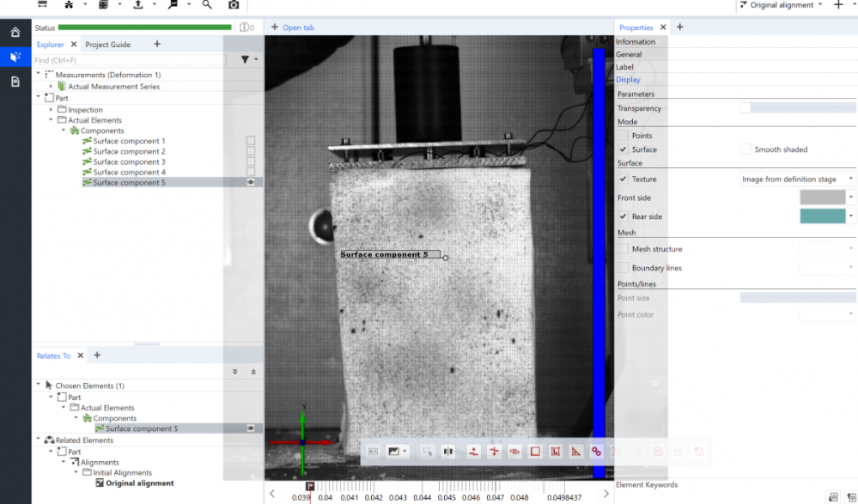Image resolution: width=858 pixels, height=504 pixels.
Task: Click the filter funnel icon in Explorer
Action: (x=246, y=60)
